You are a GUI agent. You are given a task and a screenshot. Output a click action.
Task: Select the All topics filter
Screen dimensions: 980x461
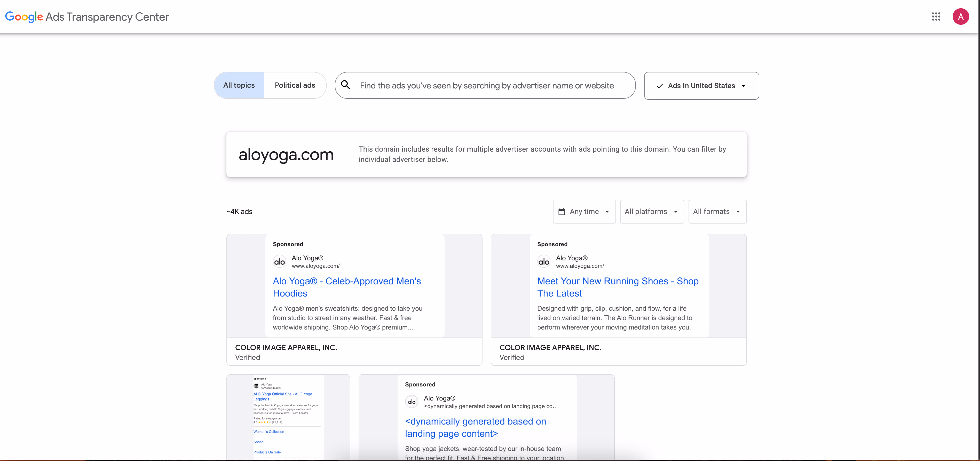pos(239,85)
